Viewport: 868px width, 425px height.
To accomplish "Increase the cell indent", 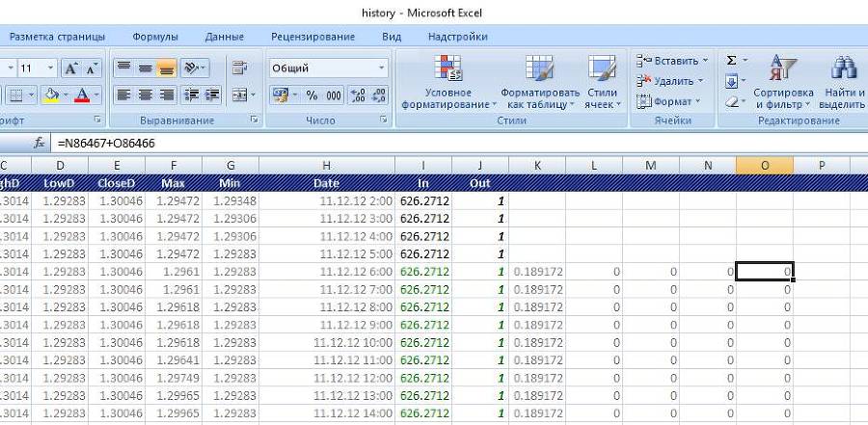I will pos(211,95).
